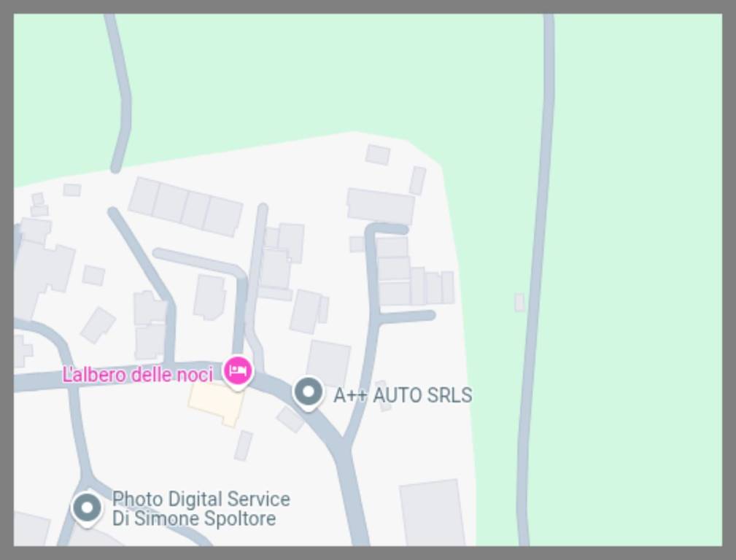This screenshot has width=736, height=560.
Task: Click the long four-unit row of buildings
Action: (x=185, y=206)
